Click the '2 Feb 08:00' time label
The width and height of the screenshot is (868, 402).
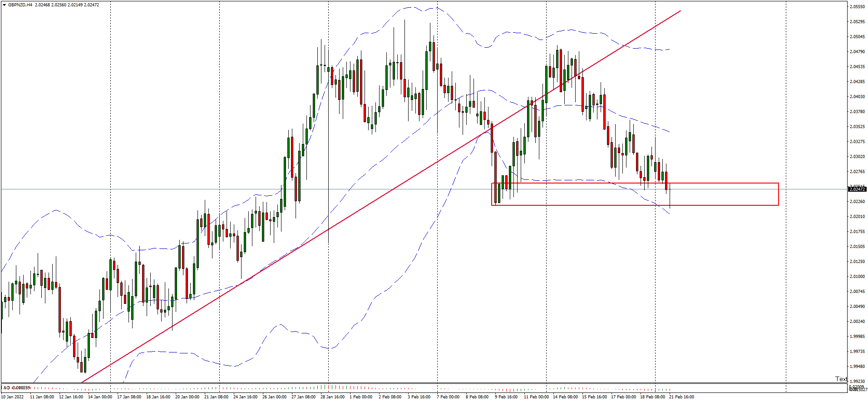click(x=390, y=397)
